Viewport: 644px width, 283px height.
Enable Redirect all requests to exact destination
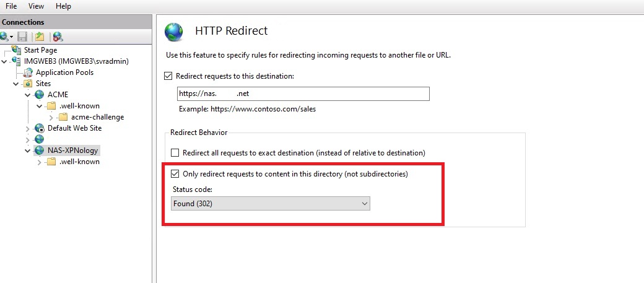click(175, 152)
